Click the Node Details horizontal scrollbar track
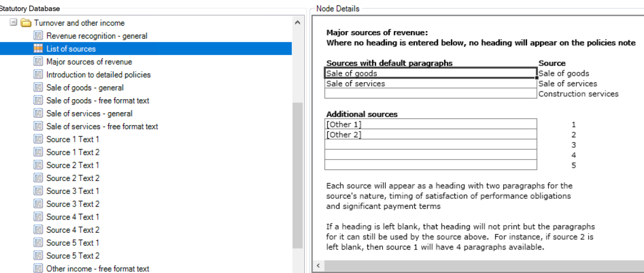This screenshot has width=644, height=273. point(483,266)
